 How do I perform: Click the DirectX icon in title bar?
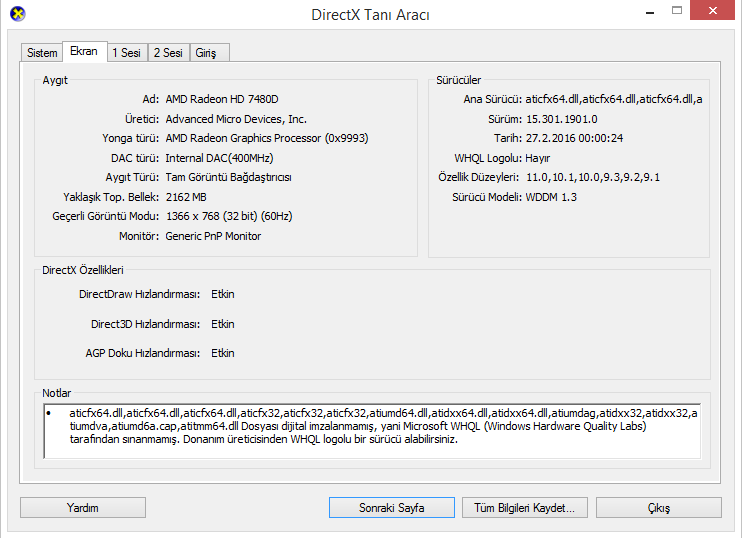pos(18,14)
